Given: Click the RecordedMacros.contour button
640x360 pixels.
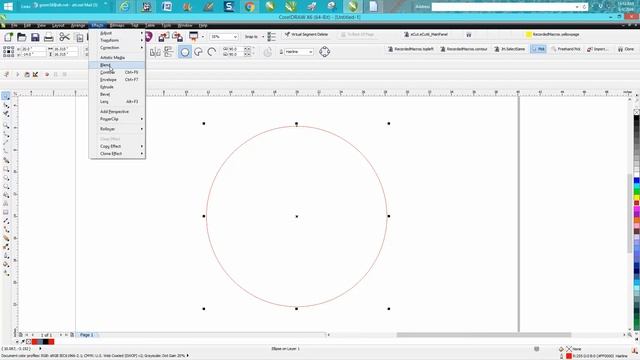Looking at the screenshot, I should coord(464,49).
